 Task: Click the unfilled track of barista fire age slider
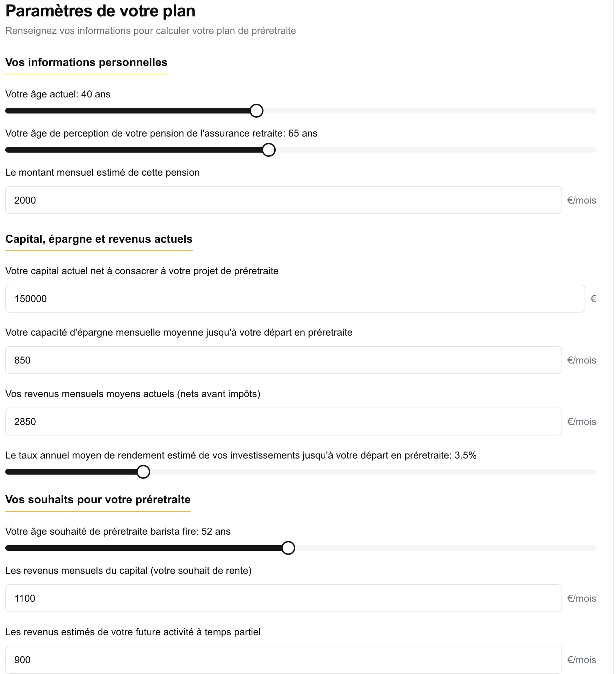(x=445, y=548)
